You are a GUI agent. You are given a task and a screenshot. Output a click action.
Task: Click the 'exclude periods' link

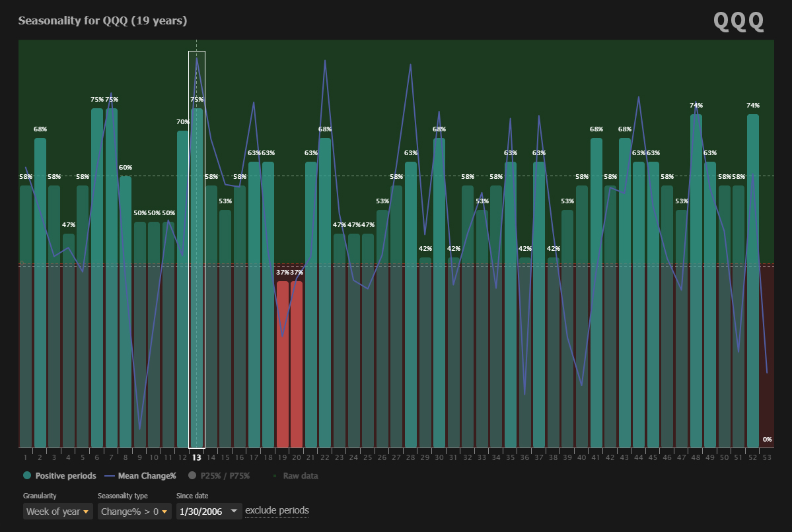pyautogui.click(x=277, y=510)
